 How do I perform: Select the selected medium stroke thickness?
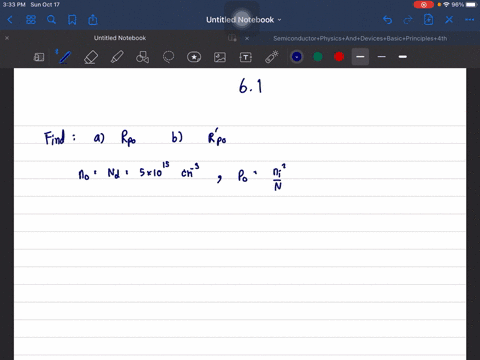pos(360,57)
